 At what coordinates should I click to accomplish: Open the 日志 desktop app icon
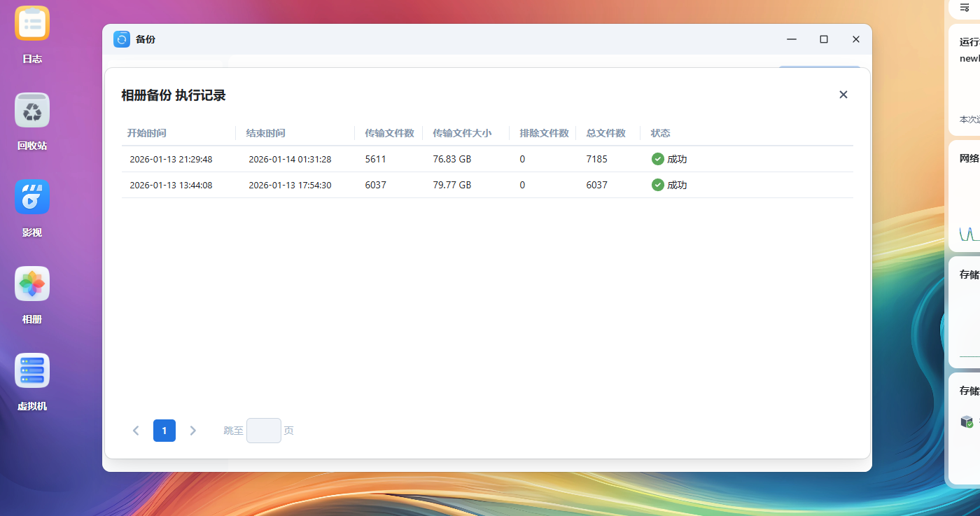[32, 24]
